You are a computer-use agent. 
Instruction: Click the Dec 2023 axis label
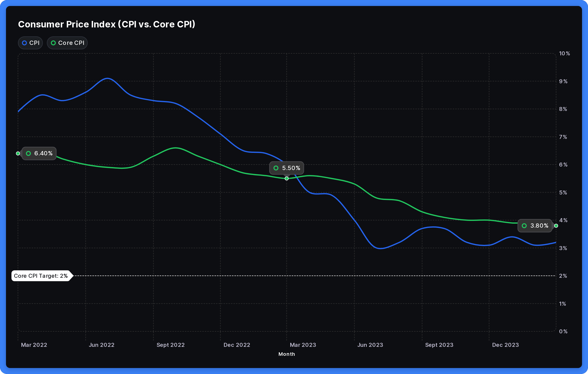click(x=506, y=345)
